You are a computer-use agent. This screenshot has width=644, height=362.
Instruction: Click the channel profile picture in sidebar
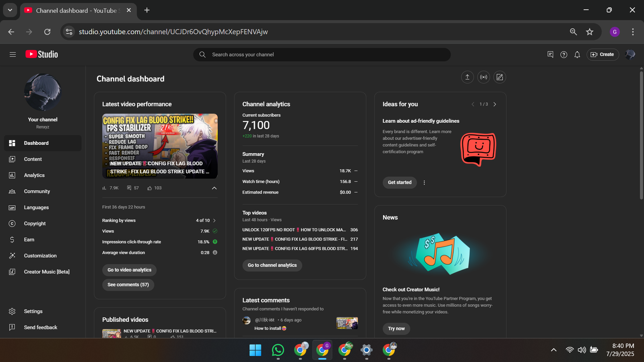coord(43,92)
